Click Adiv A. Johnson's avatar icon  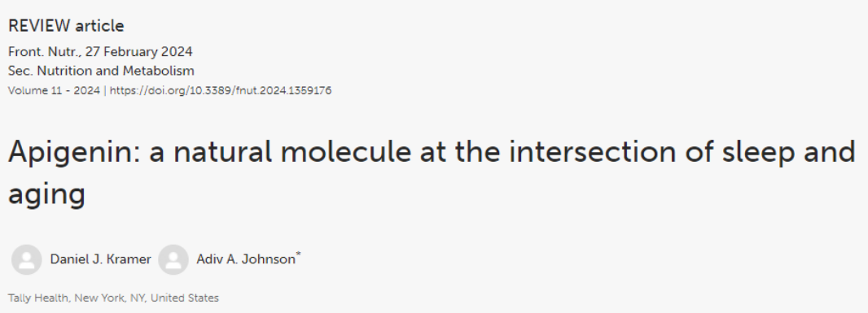point(173,260)
